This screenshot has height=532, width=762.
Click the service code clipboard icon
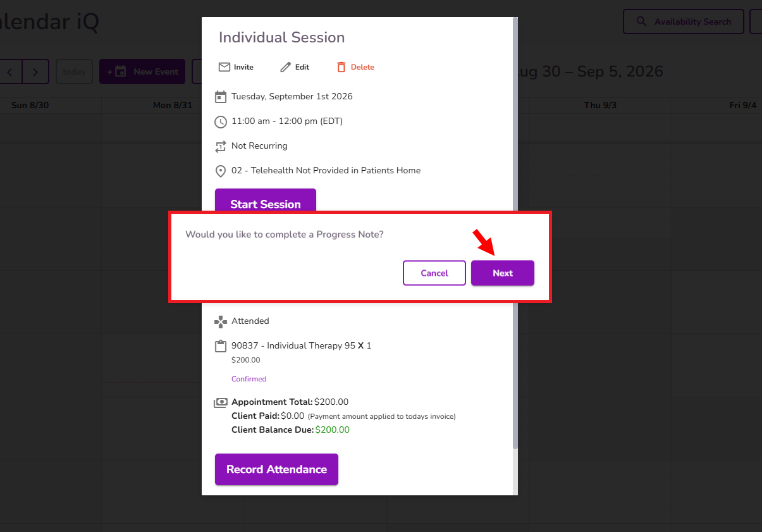coord(221,346)
